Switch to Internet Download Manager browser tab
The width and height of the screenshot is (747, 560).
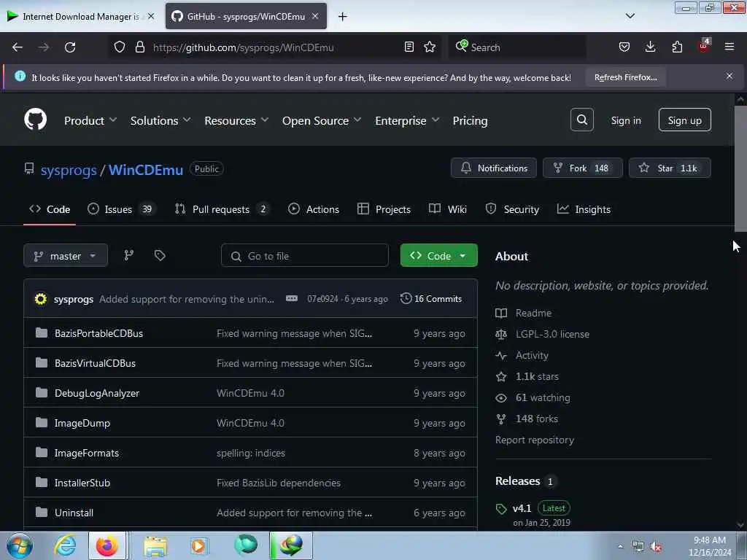pos(80,16)
